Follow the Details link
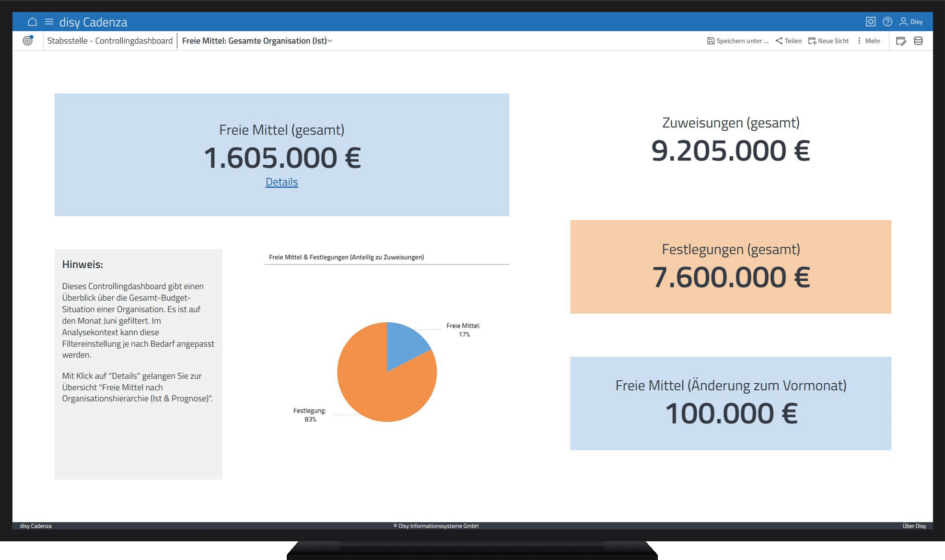This screenshot has width=945, height=560. click(x=282, y=182)
